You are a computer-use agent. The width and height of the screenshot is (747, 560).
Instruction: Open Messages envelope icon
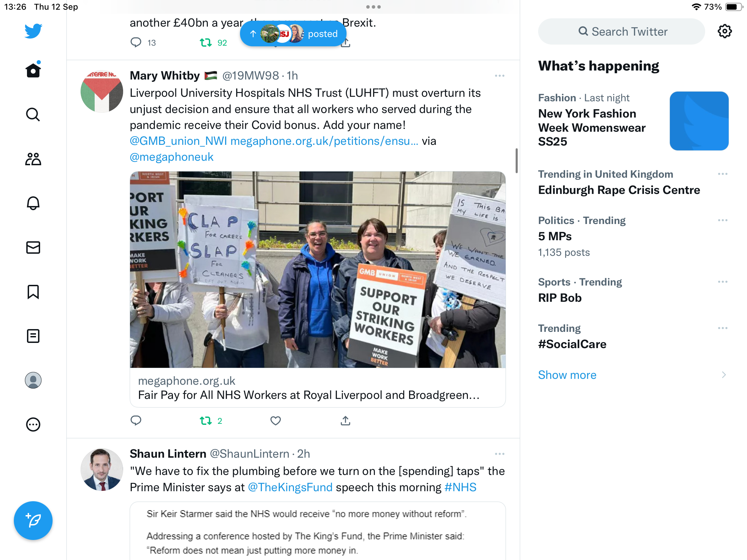tap(33, 247)
